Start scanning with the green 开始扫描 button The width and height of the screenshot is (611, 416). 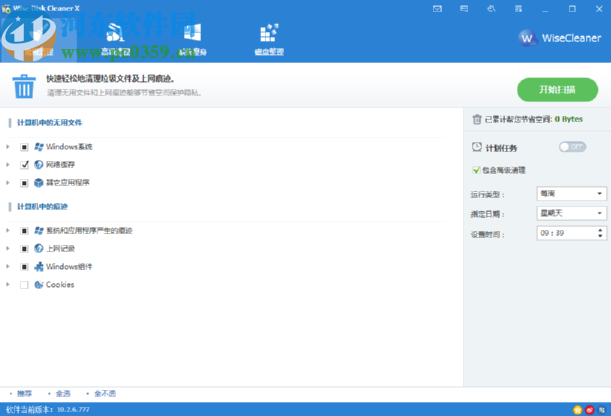(x=558, y=90)
